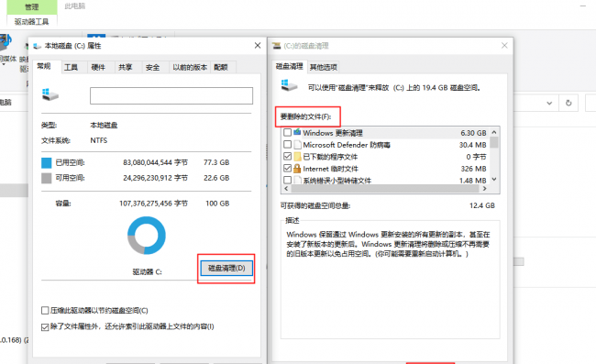Check the Windows 更新清理 checkbox

point(287,133)
